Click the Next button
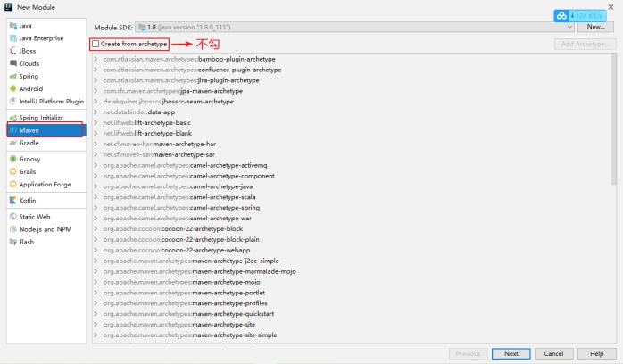The image size is (623, 364). pyautogui.click(x=511, y=353)
